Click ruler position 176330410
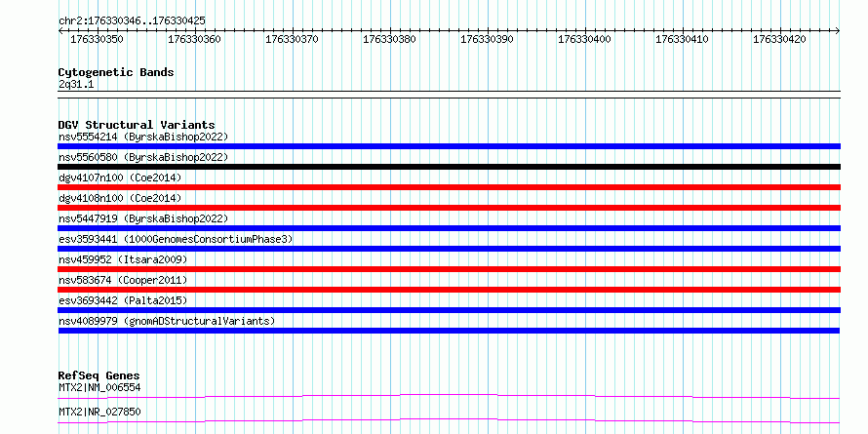The height and width of the screenshot is (434, 868). click(x=682, y=39)
